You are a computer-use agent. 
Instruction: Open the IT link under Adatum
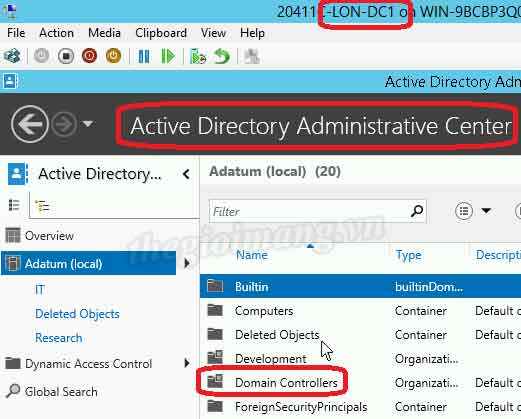(40, 289)
